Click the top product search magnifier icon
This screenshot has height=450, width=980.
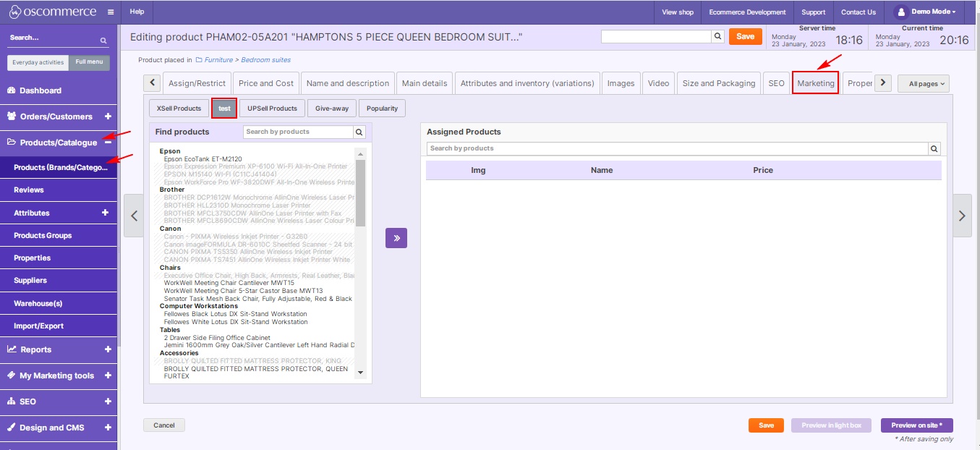[717, 36]
